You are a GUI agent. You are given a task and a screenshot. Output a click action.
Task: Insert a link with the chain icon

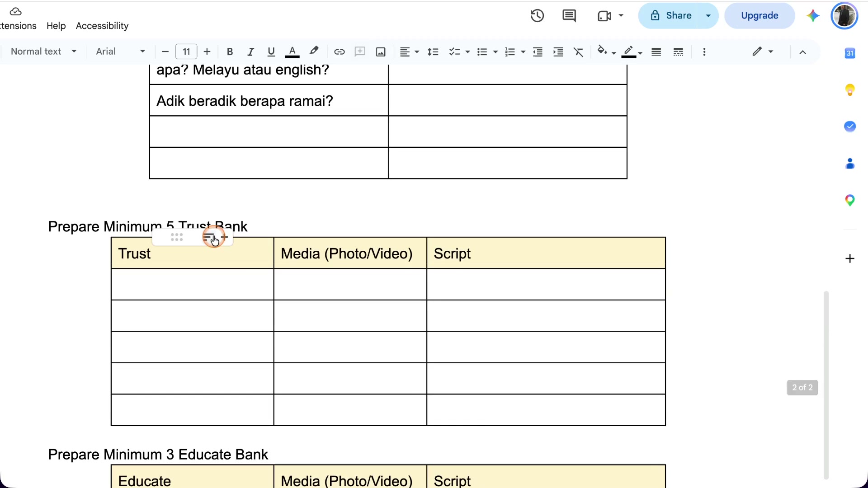pos(340,52)
